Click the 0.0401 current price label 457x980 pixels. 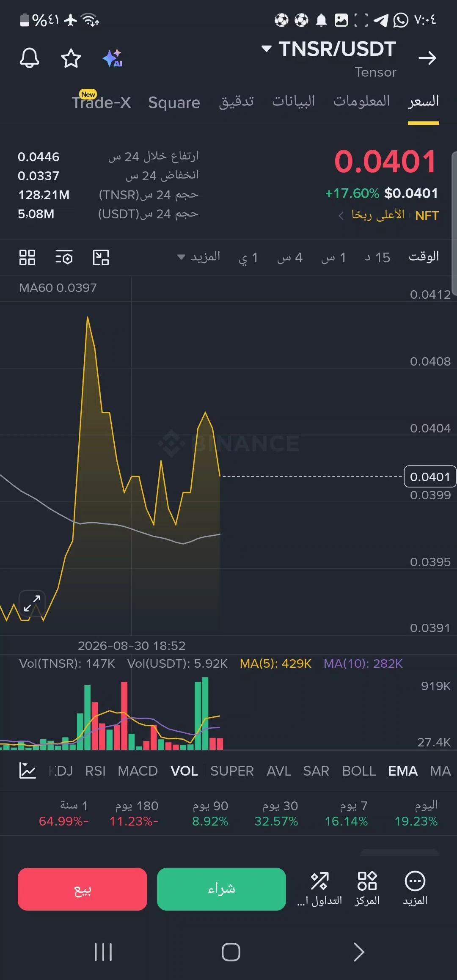point(430,476)
